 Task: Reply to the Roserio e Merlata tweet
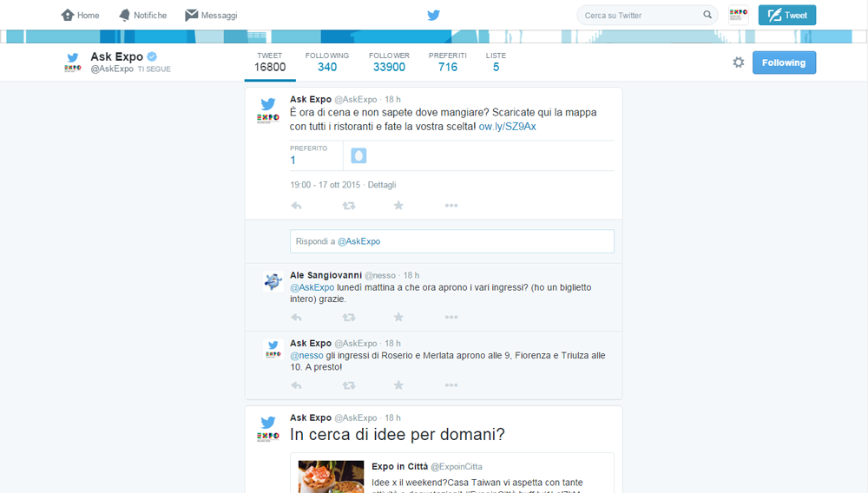(296, 385)
